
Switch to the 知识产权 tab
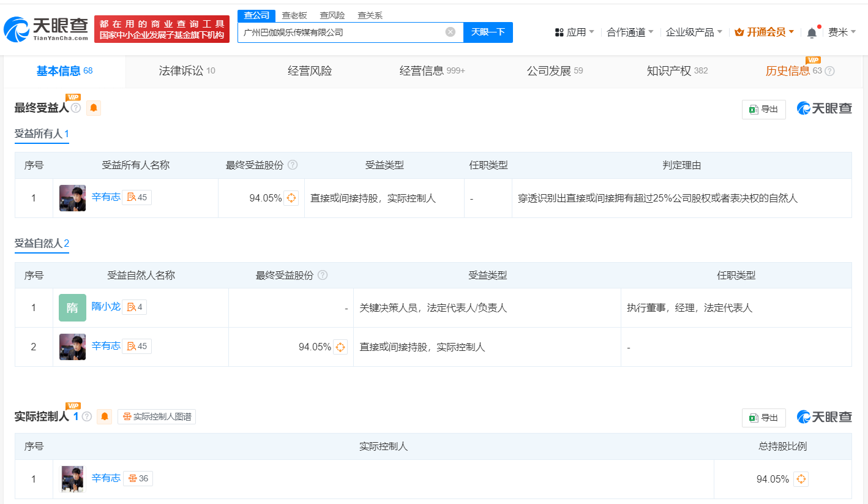(676, 71)
